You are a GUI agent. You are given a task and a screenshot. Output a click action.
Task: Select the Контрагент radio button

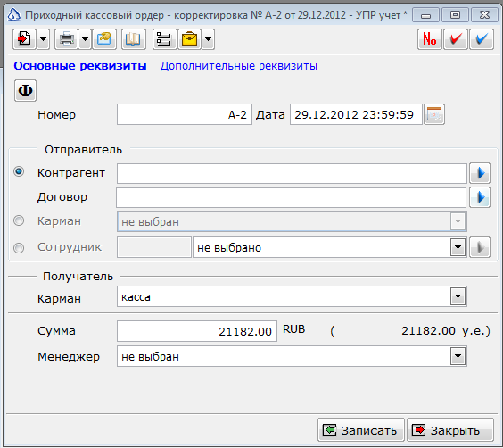[19, 171]
